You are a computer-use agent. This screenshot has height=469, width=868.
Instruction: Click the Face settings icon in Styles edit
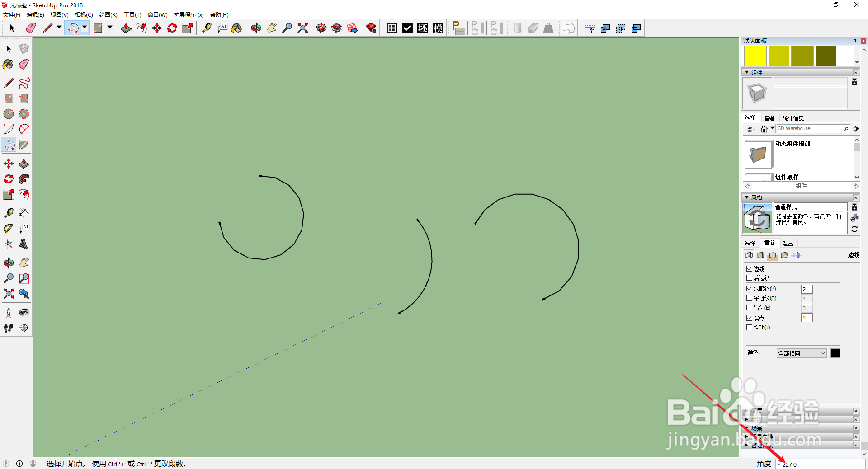[761, 255]
